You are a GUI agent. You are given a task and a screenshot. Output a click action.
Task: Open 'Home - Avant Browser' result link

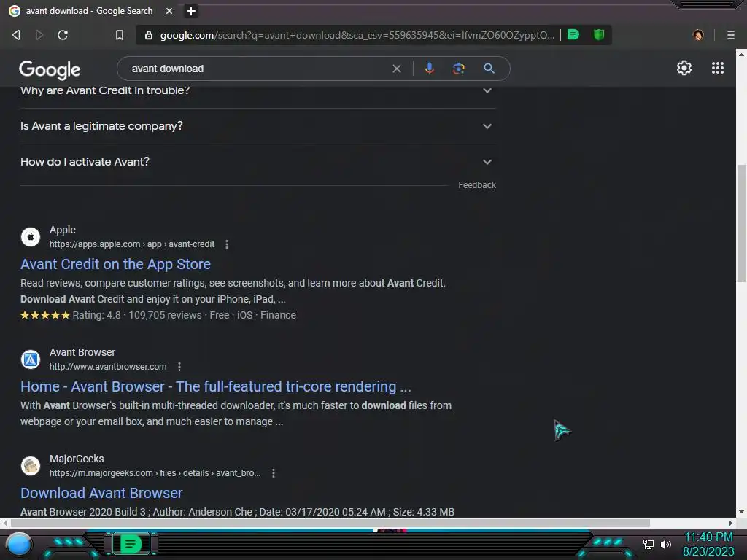coord(216,386)
